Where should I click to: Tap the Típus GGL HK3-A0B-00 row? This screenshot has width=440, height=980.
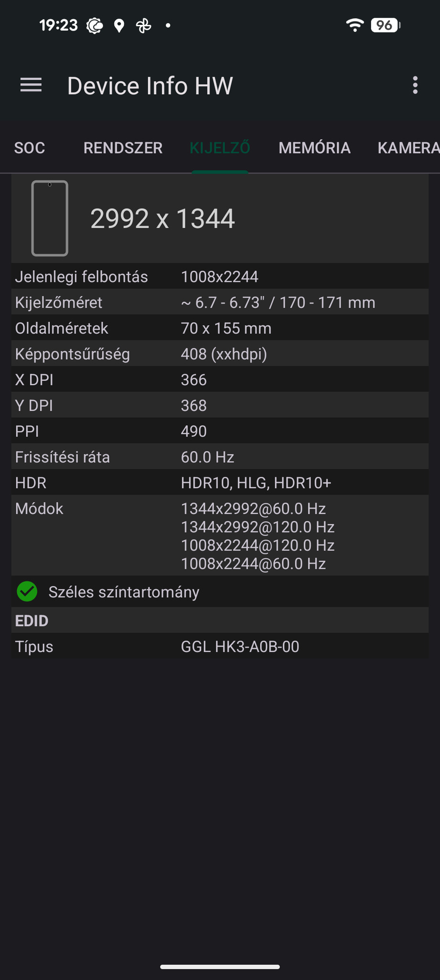coord(220,646)
